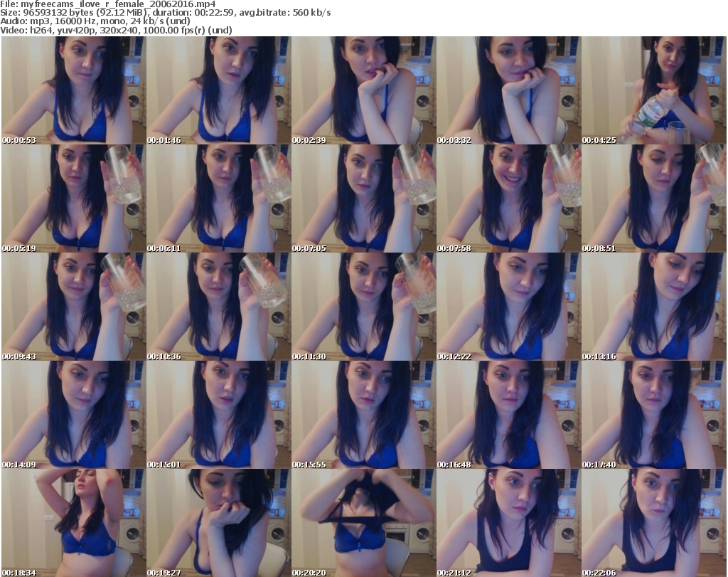Select the thumbnail timestamped 00:07:58
728x577 pixels.
point(508,198)
